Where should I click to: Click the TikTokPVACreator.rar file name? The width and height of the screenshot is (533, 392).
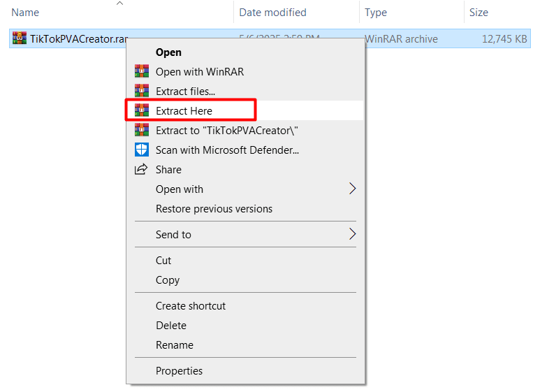(79, 38)
